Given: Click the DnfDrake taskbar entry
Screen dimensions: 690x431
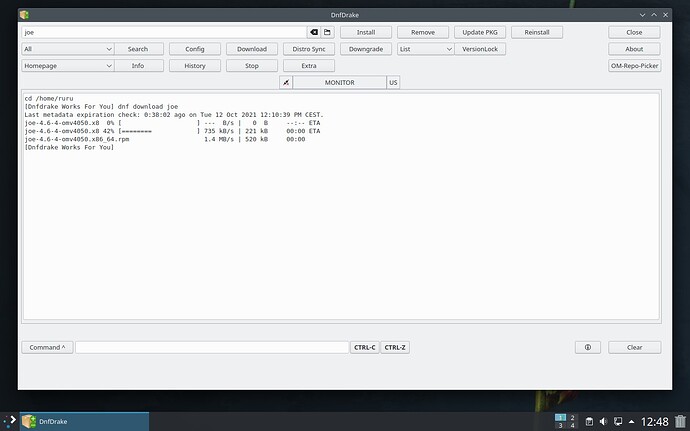Looking at the screenshot, I should [84, 421].
